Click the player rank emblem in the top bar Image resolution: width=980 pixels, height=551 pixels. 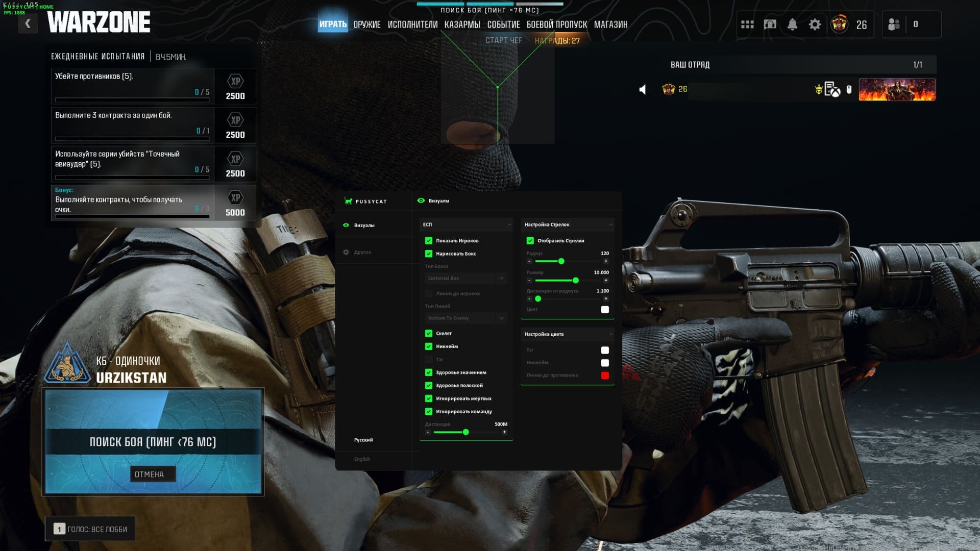pyautogui.click(x=839, y=24)
